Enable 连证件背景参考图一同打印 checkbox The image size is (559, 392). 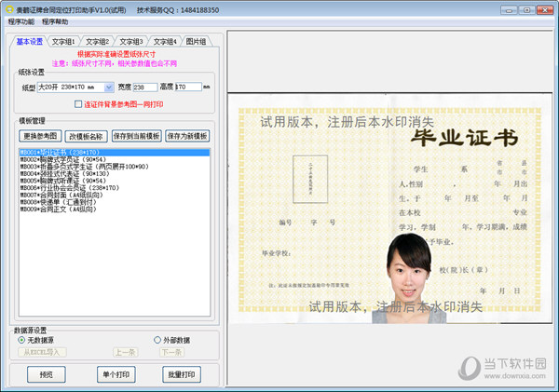coord(79,104)
